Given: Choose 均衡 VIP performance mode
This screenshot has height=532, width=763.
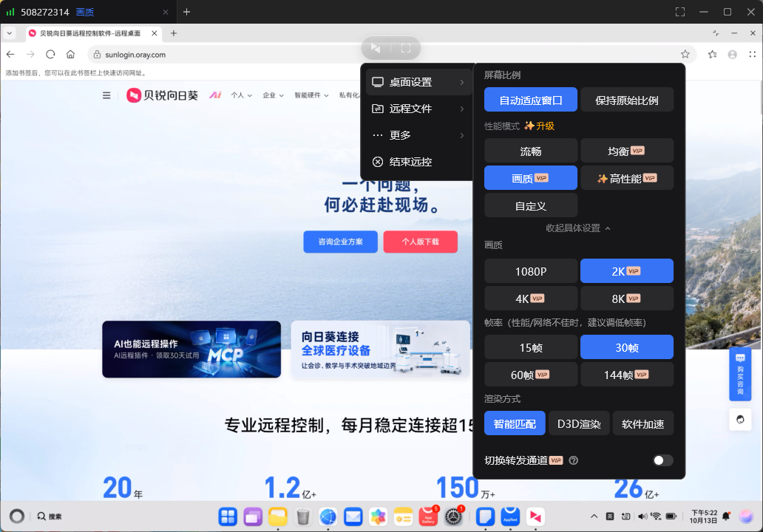Looking at the screenshot, I should pyautogui.click(x=627, y=151).
